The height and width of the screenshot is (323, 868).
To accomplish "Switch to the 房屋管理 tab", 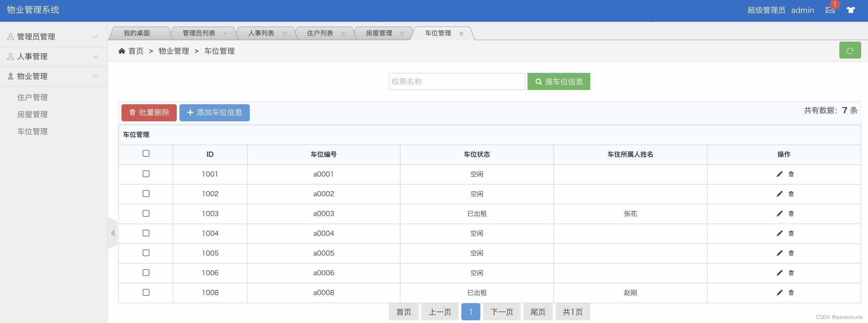I will tap(379, 33).
